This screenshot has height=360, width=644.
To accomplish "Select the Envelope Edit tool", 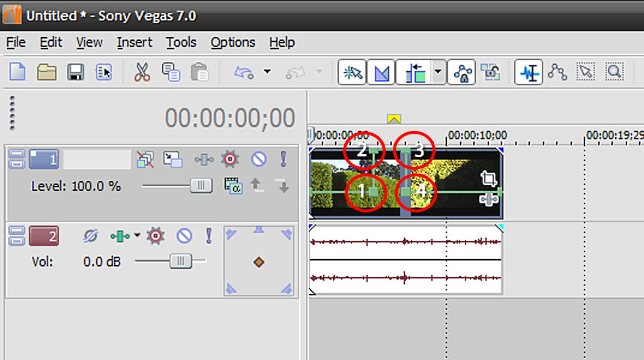I will [x=557, y=73].
